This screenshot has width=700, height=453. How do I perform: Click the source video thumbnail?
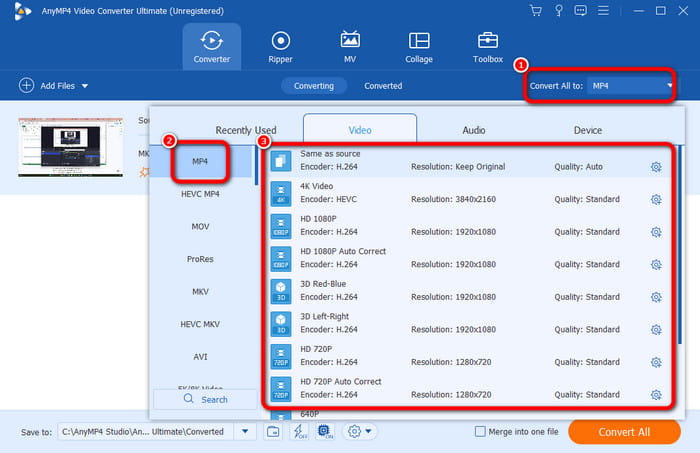tap(70, 147)
